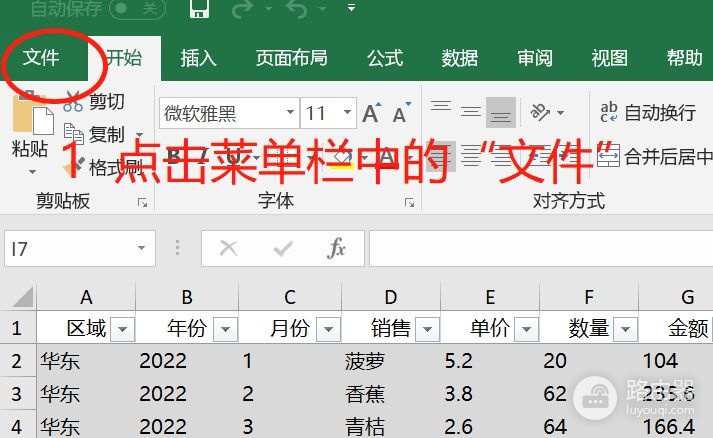Viewport: 713px width, 438px height.
Task: Expand the Paste options arrow under 粘贴
Action: [32, 172]
